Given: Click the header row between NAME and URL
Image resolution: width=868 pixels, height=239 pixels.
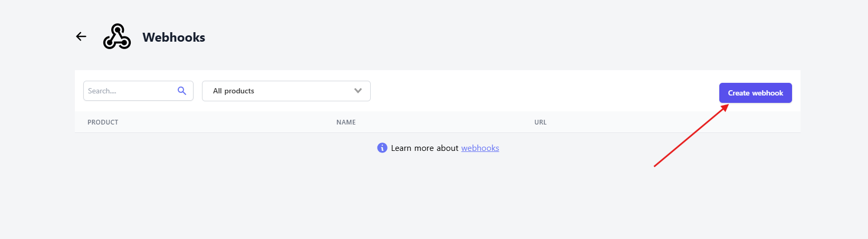Looking at the screenshot, I should [x=446, y=122].
